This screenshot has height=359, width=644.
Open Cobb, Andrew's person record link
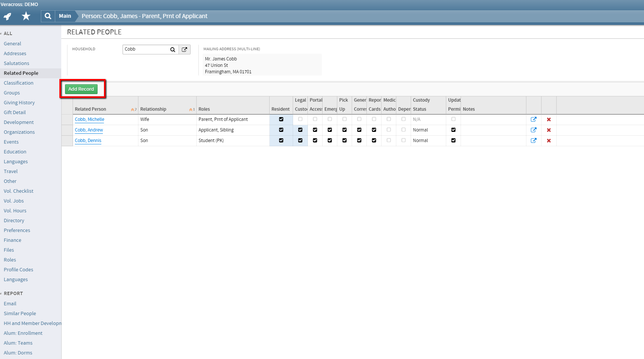(88, 130)
